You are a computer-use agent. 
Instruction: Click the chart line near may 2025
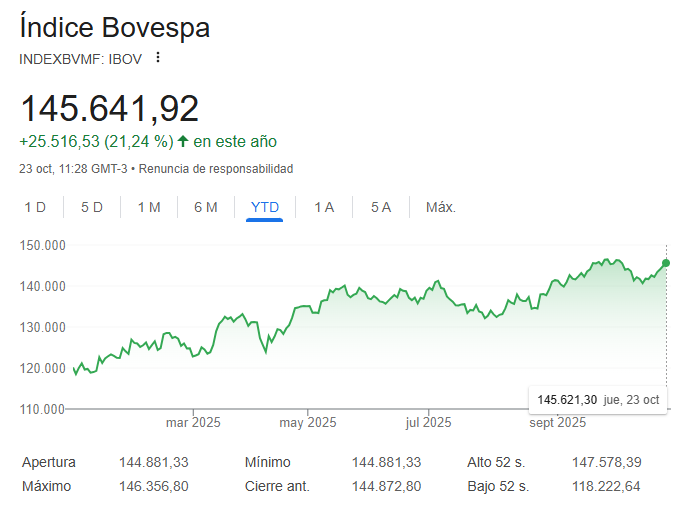pos(308,308)
